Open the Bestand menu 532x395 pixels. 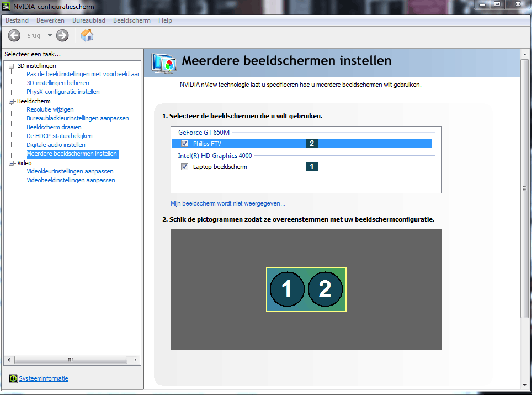tap(17, 20)
